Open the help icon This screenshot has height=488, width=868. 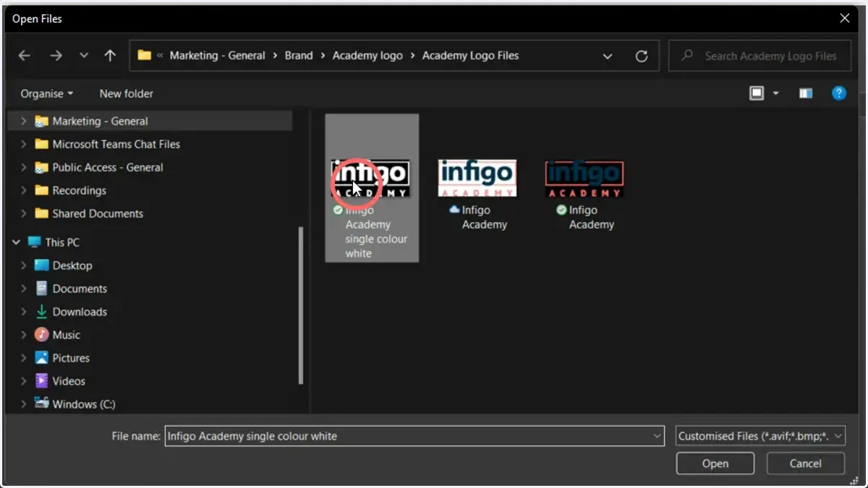pos(839,93)
